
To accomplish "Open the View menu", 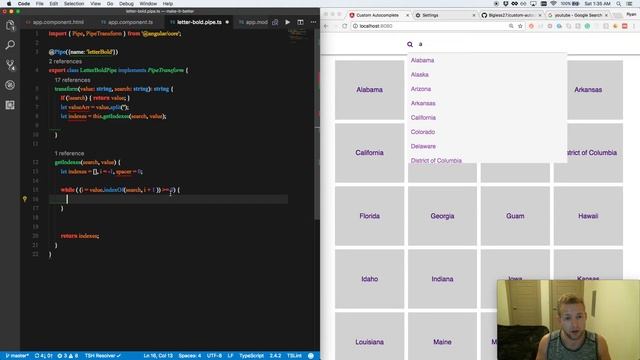I will pyautogui.click(x=95, y=3).
